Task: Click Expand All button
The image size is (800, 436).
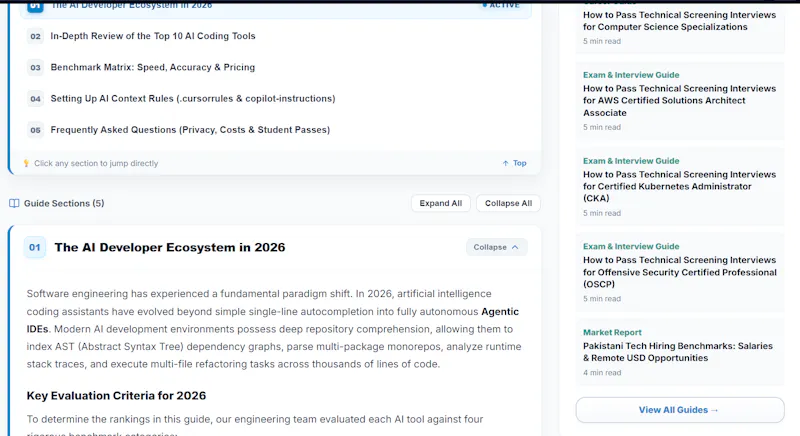Action: tap(441, 203)
